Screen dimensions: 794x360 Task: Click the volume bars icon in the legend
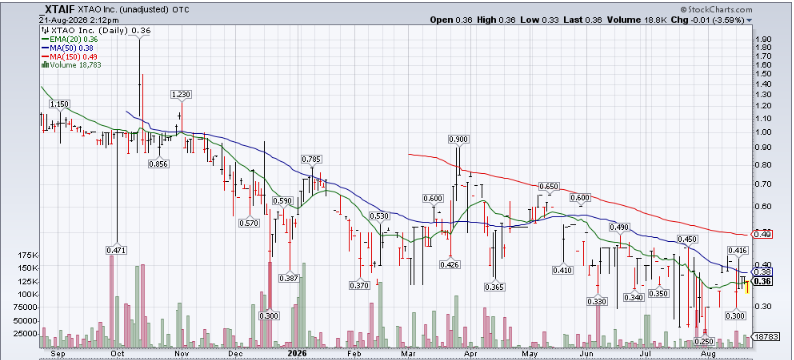click(x=44, y=65)
